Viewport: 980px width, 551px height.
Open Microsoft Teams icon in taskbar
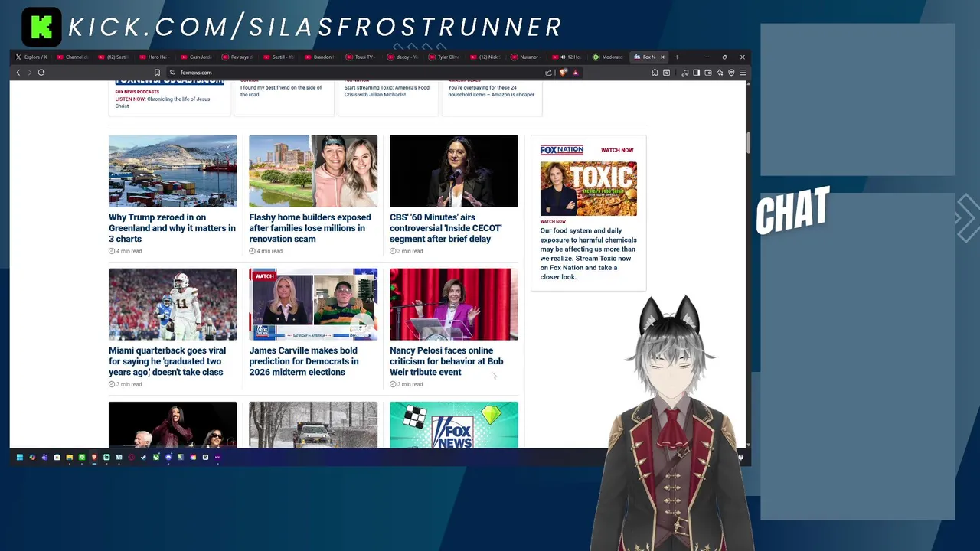[x=44, y=458]
